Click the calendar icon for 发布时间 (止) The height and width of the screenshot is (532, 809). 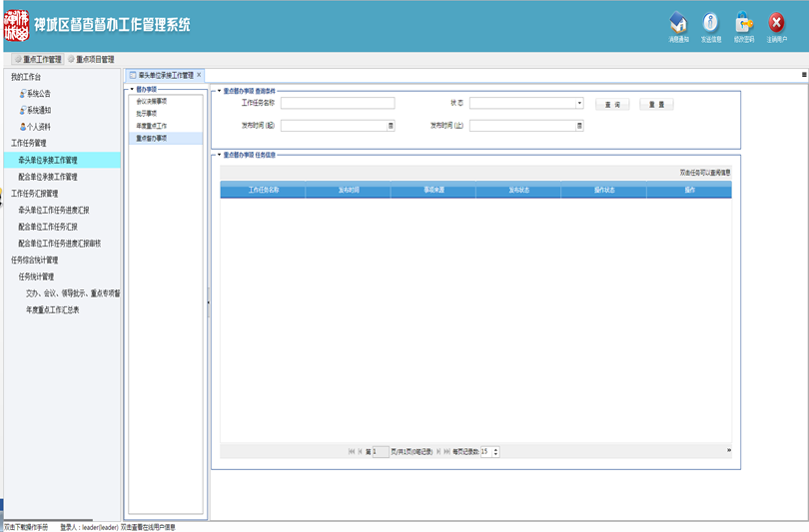[579, 126]
